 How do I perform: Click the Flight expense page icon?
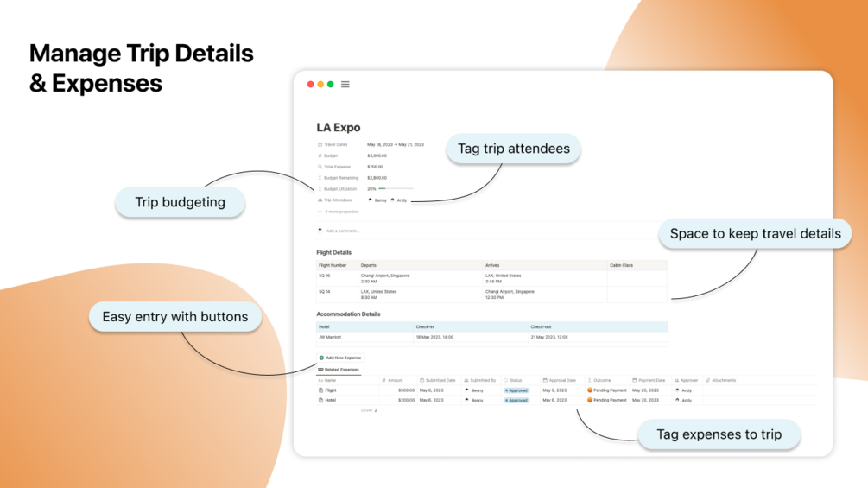320,390
